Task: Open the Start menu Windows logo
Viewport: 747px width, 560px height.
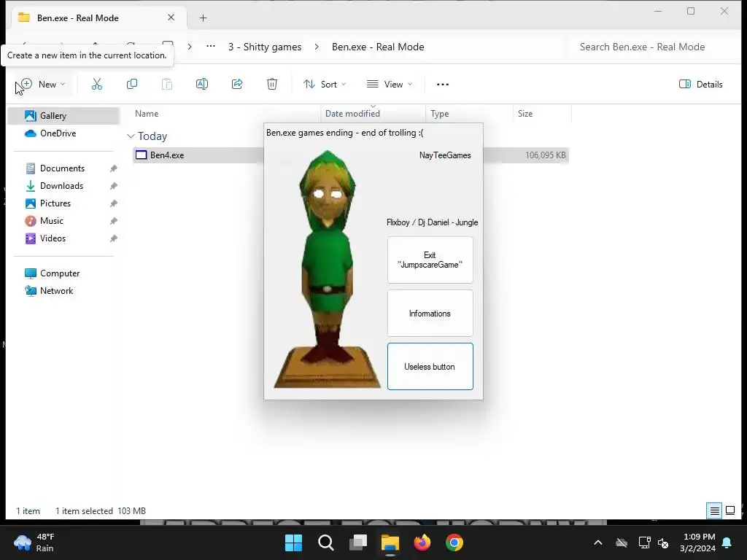Action: coord(293,542)
